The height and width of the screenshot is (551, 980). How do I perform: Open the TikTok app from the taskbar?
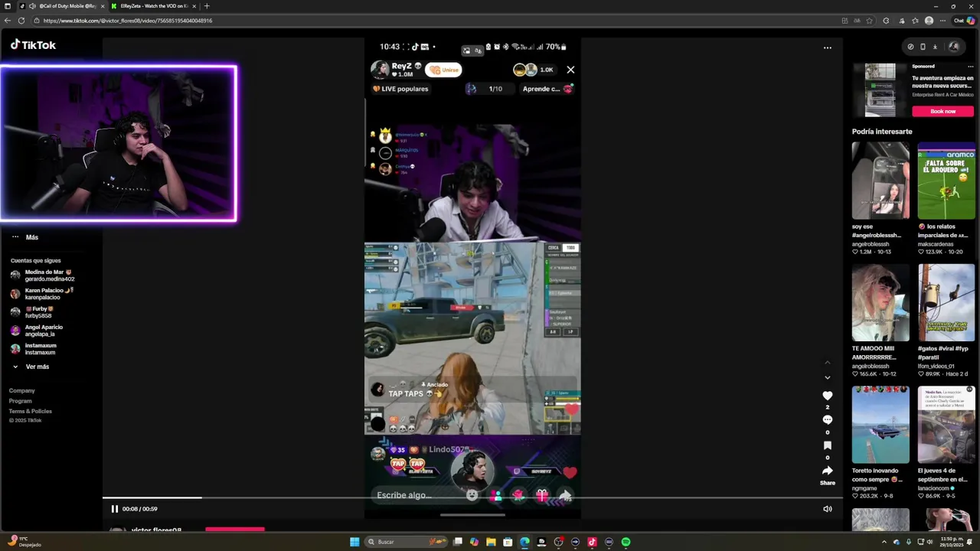[x=592, y=542]
